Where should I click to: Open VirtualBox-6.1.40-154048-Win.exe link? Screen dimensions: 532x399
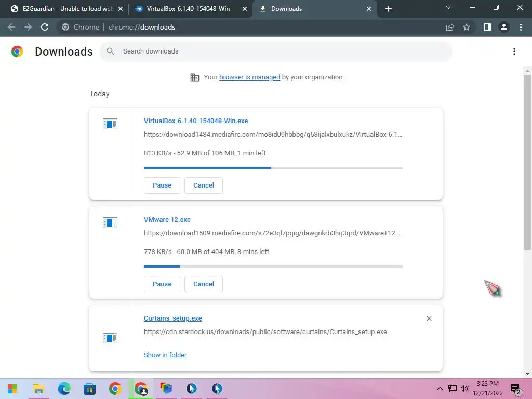(196, 121)
